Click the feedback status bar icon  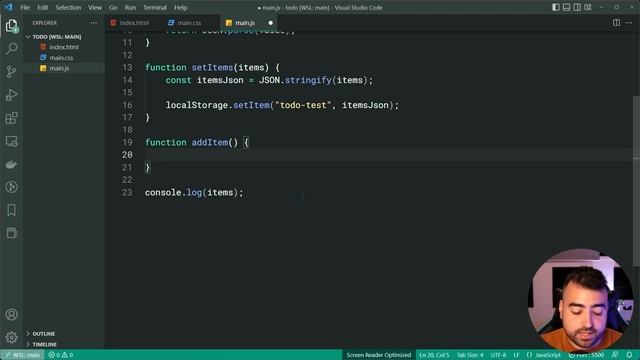pos(615,355)
